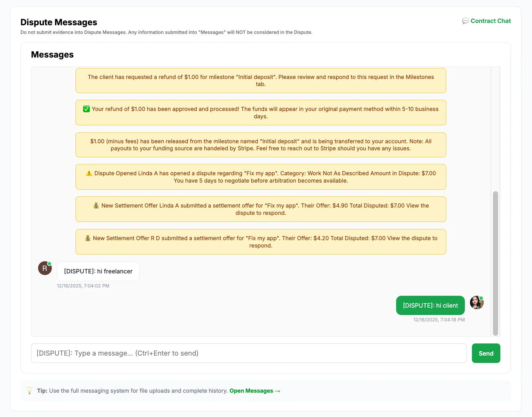Click the chat scrollbar
Viewport: 532px width, 417px height.
click(x=495, y=262)
